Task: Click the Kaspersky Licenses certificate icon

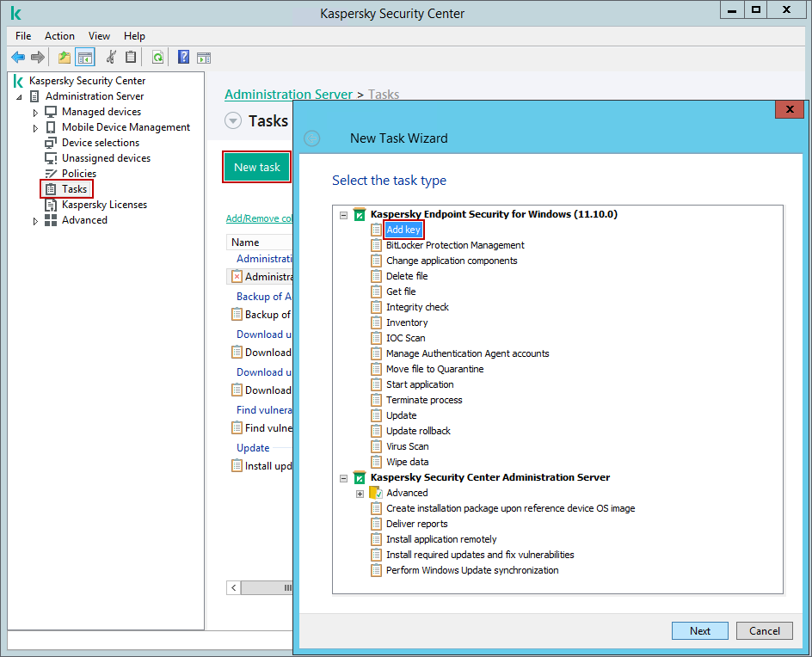Action: [x=51, y=205]
